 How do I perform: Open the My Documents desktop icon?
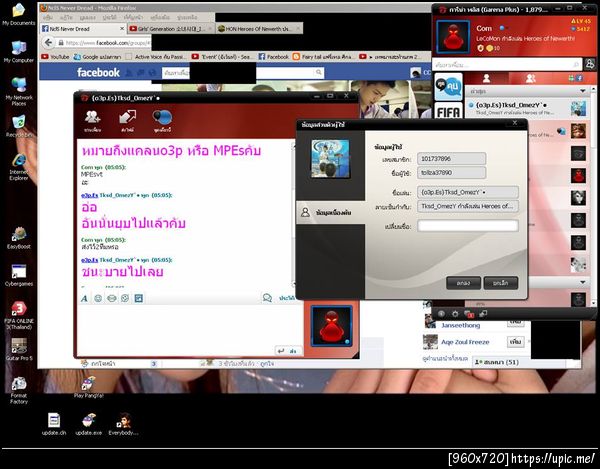tap(18, 14)
